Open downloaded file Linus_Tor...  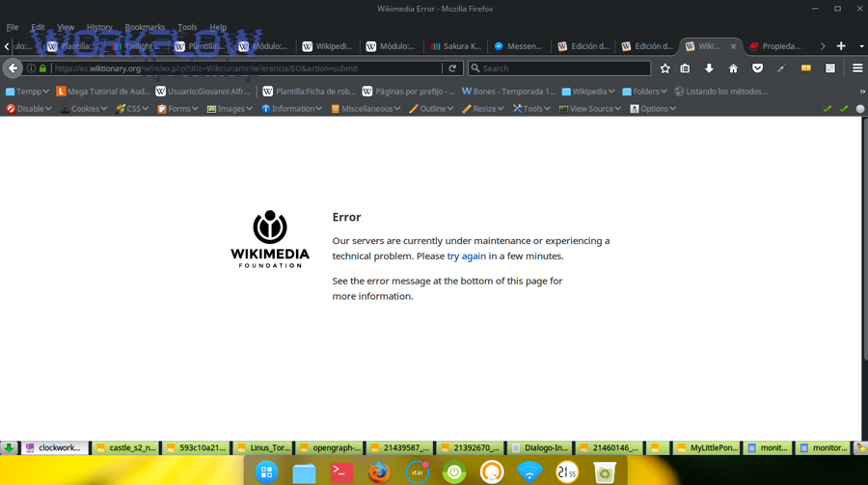tap(263, 448)
